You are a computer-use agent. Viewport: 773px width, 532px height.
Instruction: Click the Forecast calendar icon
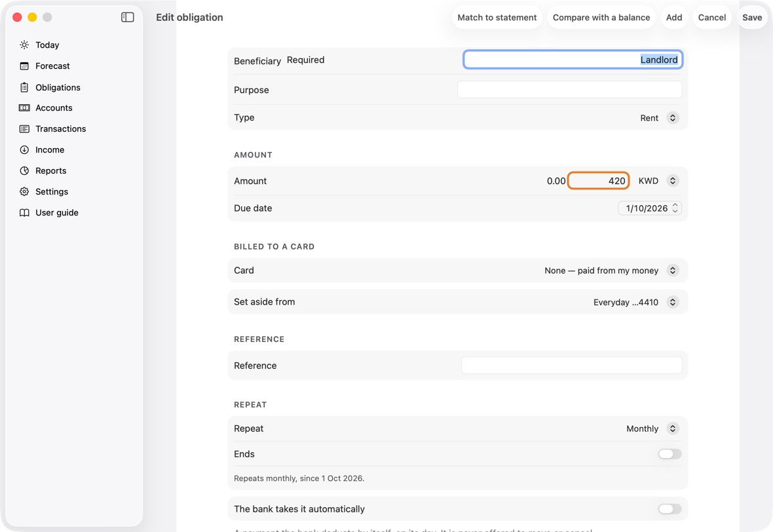click(x=24, y=66)
